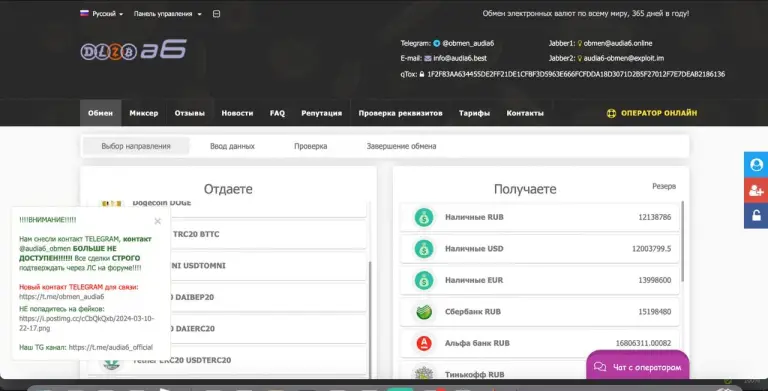Open link https://t.me/obmen_audia6 in popup
The image size is (768, 391).
coord(62,296)
